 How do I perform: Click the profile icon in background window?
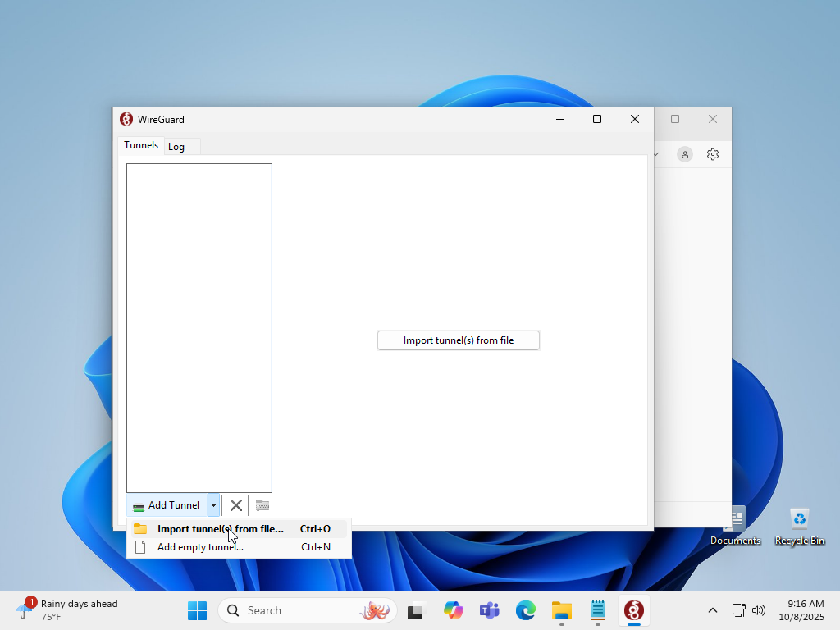coord(685,154)
